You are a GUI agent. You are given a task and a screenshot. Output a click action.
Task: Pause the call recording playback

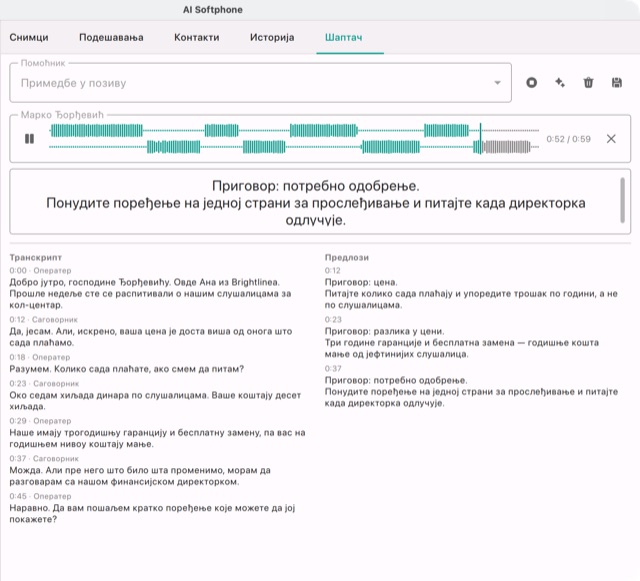tap(29, 139)
